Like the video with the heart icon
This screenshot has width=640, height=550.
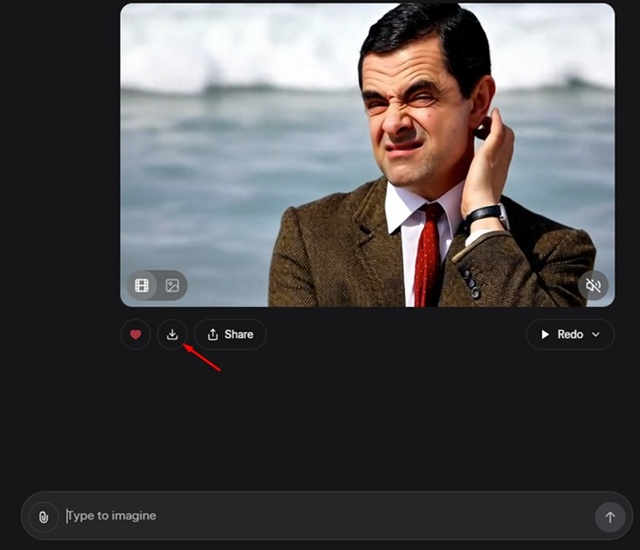click(x=136, y=335)
